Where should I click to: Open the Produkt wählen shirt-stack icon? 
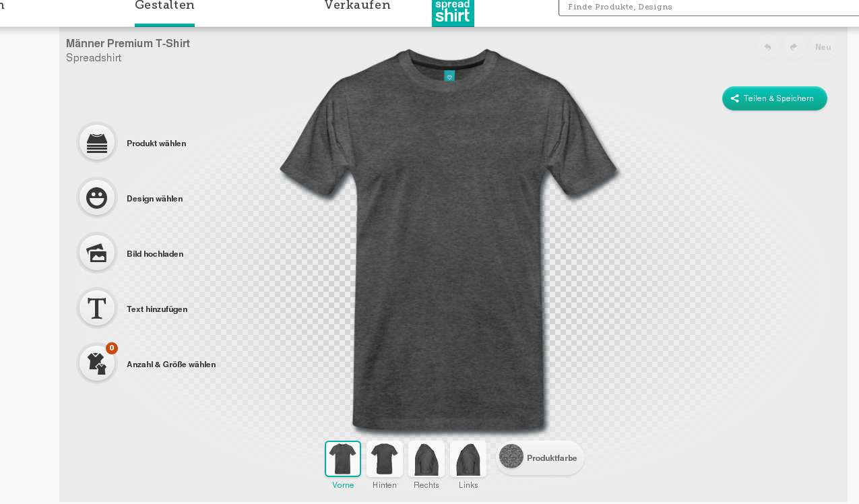97,142
